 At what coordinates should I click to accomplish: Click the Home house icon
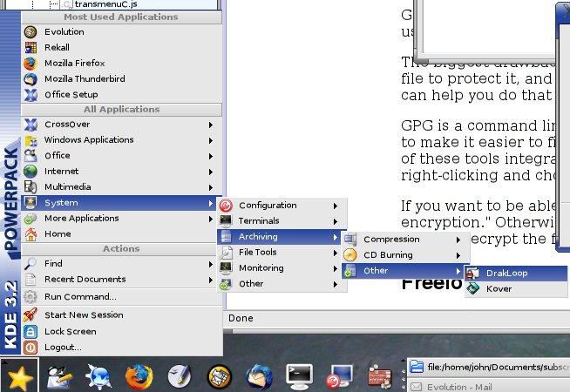(x=31, y=234)
